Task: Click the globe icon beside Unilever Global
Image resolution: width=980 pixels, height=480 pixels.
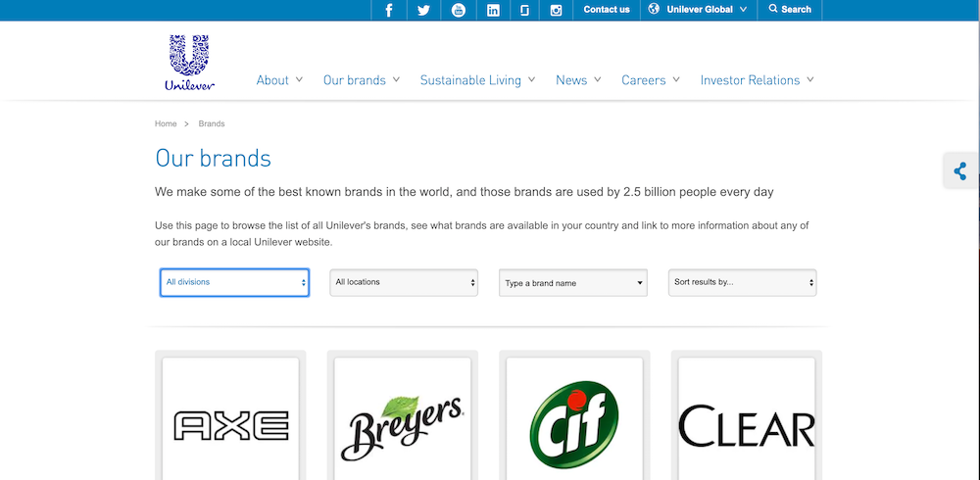Action: tap(654, 9)
